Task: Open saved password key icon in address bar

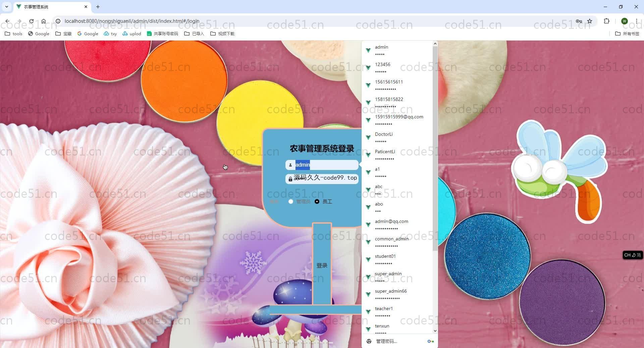Action: point(579,21)
